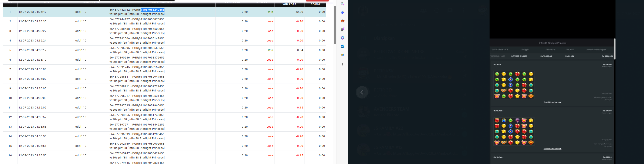The image size is (644, 164).
Task: Click the Lose status in row 2
Action: [x=270, y=21]
